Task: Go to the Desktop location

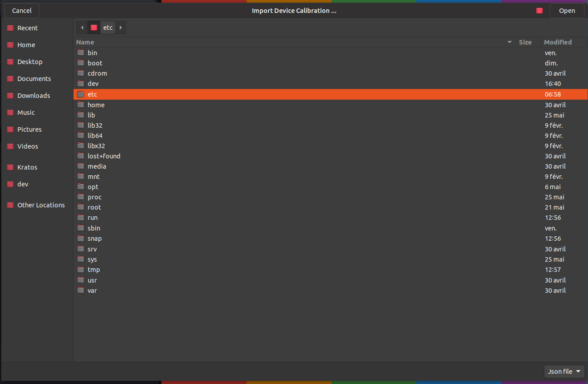Action: pos(30,61)
